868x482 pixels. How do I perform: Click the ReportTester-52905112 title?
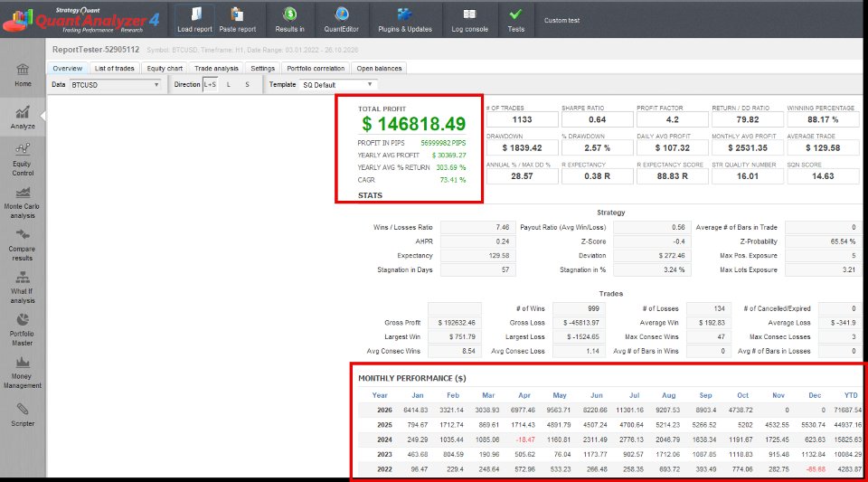[96, 50]
